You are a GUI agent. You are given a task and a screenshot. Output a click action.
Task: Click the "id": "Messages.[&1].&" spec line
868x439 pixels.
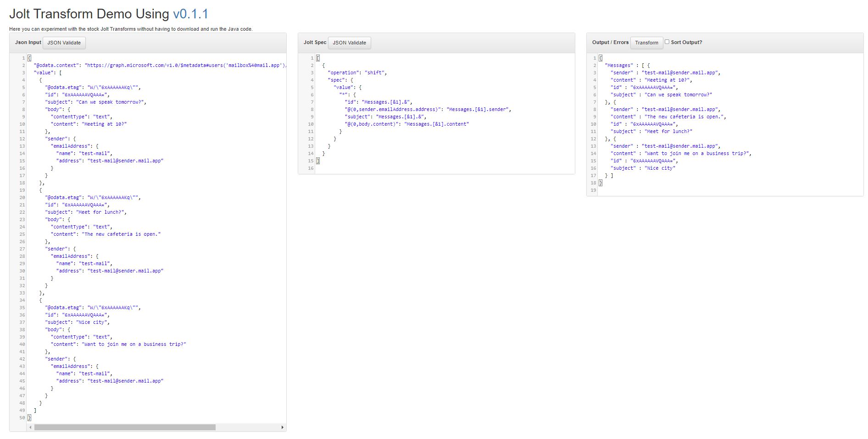tap(379, 102)
